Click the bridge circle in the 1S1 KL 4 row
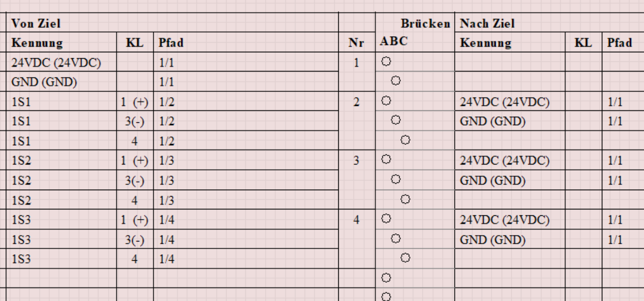Screen dimensions: 644x301 tap(405, 140)
